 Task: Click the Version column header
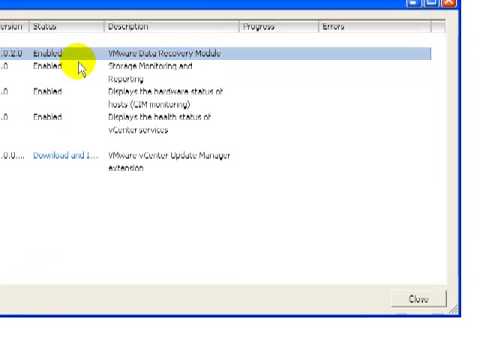pyautogui.click(x=14, y=27)
